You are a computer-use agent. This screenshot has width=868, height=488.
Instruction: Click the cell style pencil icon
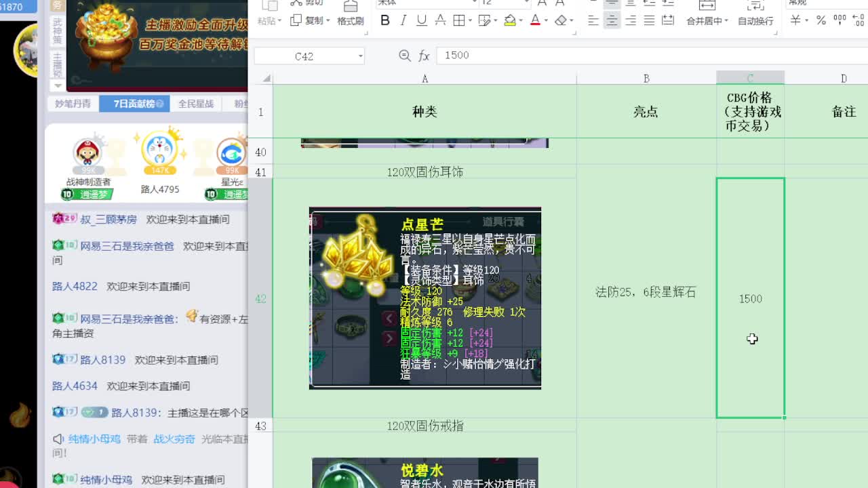pos(484,21)
